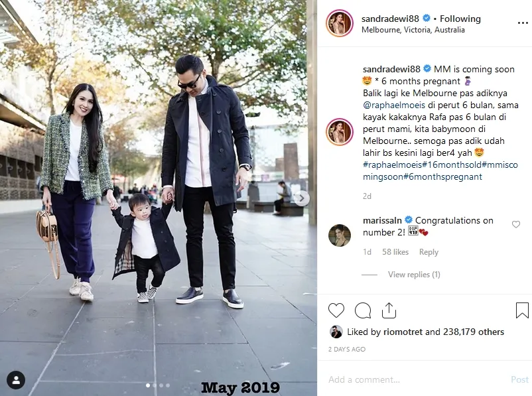Like the post with the heart icon
532x396 pixels.
[x=336, y=310]
